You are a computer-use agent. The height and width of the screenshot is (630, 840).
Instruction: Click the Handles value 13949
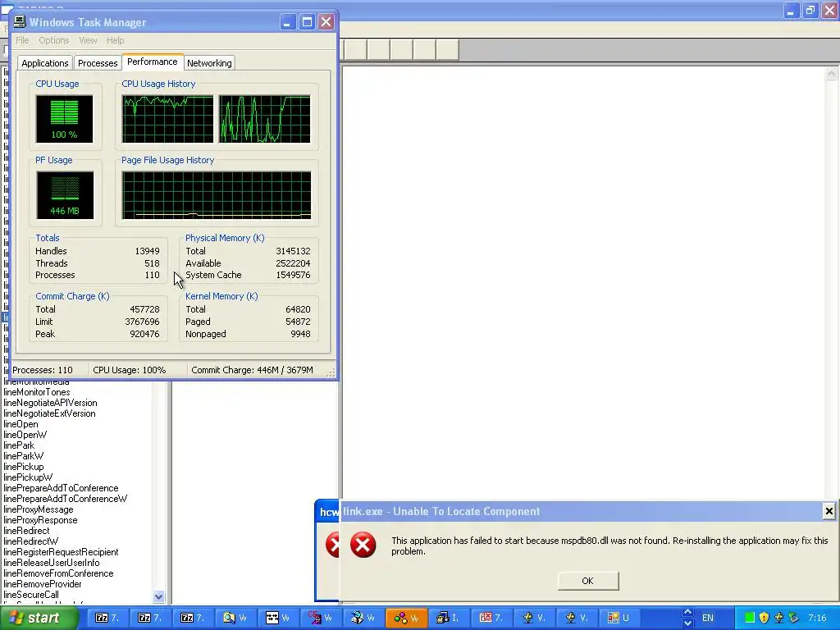pyautogui.click(x=147, y=251)
